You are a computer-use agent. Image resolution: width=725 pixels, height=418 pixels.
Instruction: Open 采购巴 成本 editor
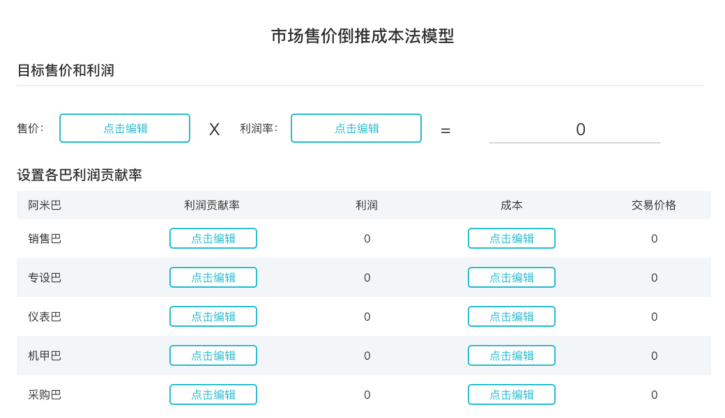(x=511, y=394)
